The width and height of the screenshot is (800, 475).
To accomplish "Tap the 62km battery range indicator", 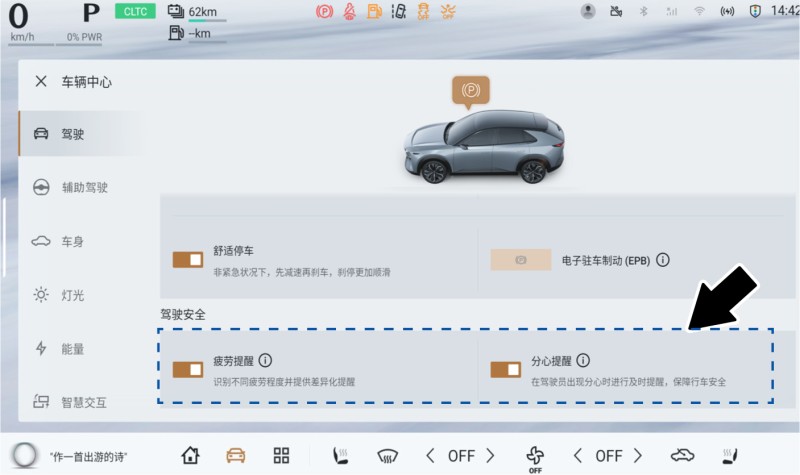I will 197,12.
